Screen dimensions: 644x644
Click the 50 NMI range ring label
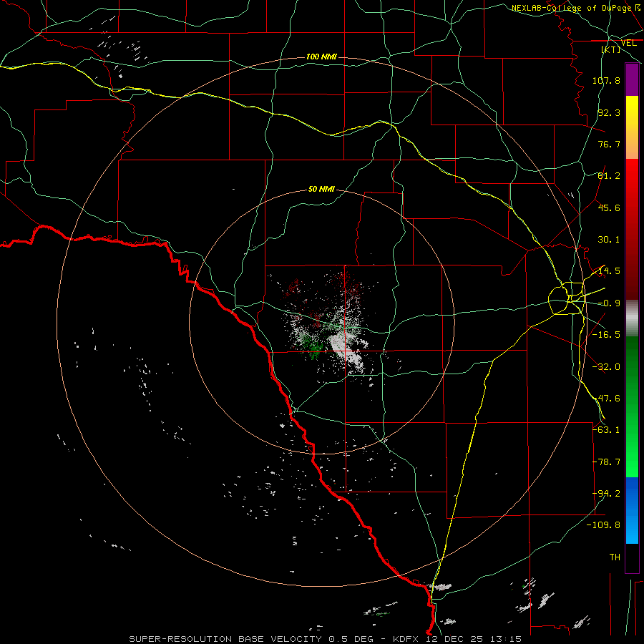pos(321,190)
